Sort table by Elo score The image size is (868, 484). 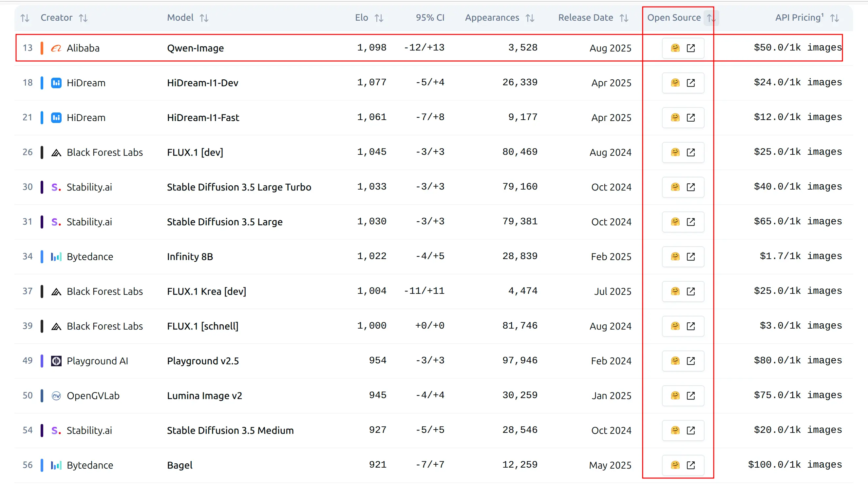point(379,18)
